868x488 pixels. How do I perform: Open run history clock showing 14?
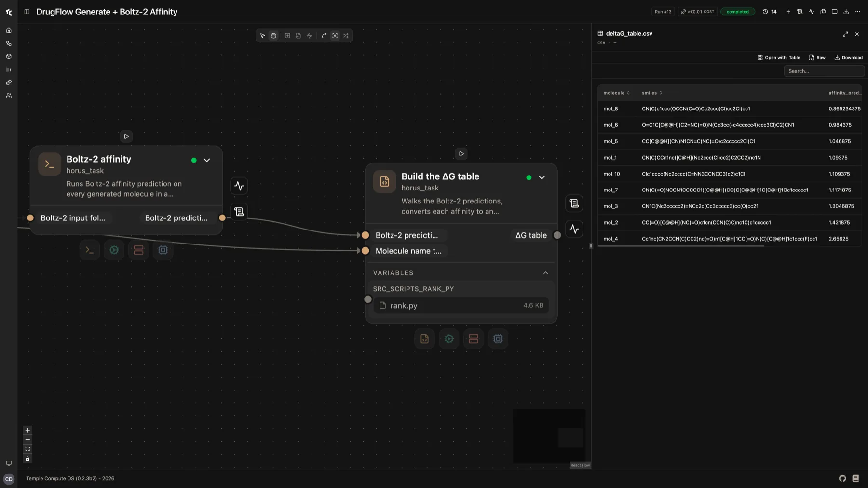click(x=770, y=12)
